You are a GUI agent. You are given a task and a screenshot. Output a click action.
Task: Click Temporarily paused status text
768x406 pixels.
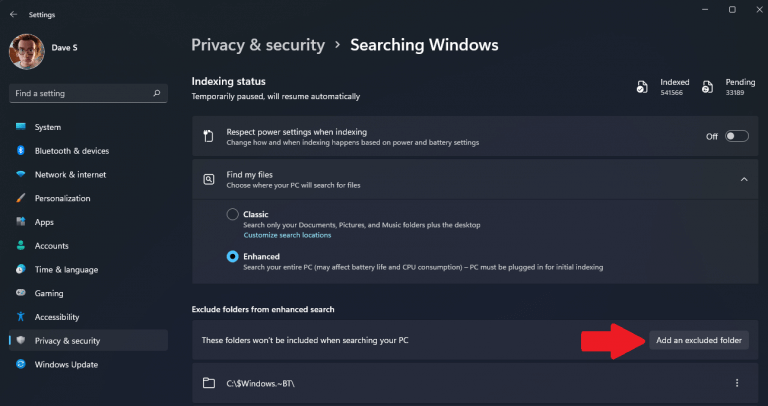tap(276, 96)
